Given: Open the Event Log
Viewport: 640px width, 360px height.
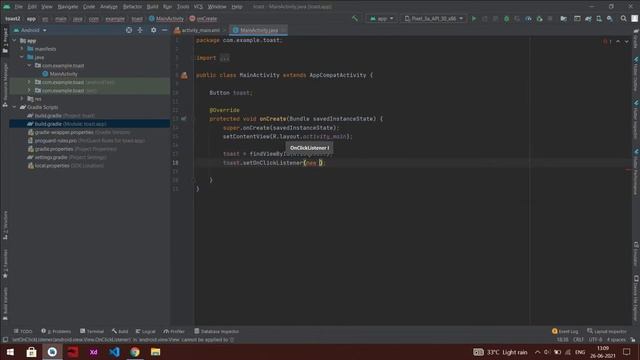Looking at the screenshot, I should [x=565, y=331].
